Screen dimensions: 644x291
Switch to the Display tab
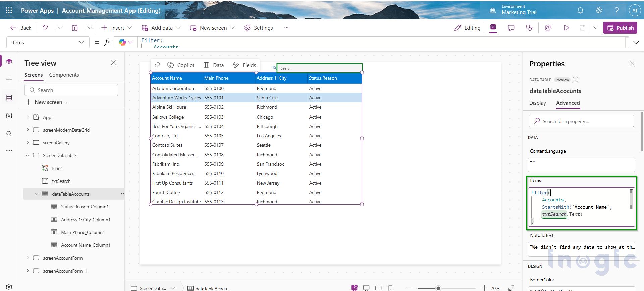pyautogui.click(x=538, y=103)
